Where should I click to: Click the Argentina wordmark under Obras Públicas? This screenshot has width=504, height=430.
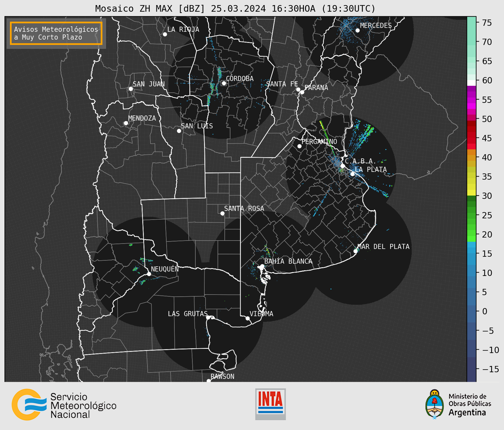[x=467, y=413]
